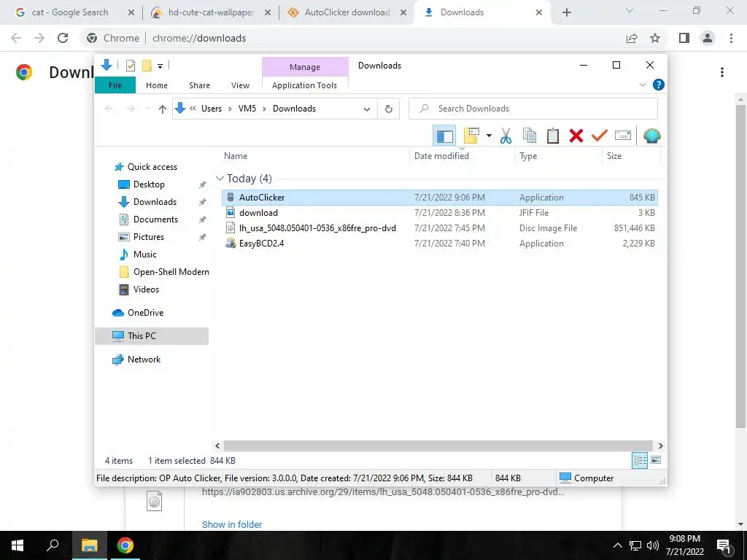The width and height of the screenshot is (747, 560).
Task: Open Pictures in navigation pane
Action: coord(148,237)
